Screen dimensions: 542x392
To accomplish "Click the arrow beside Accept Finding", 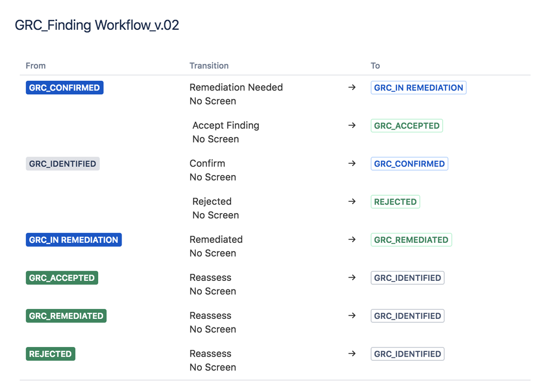I will (352, 125).
